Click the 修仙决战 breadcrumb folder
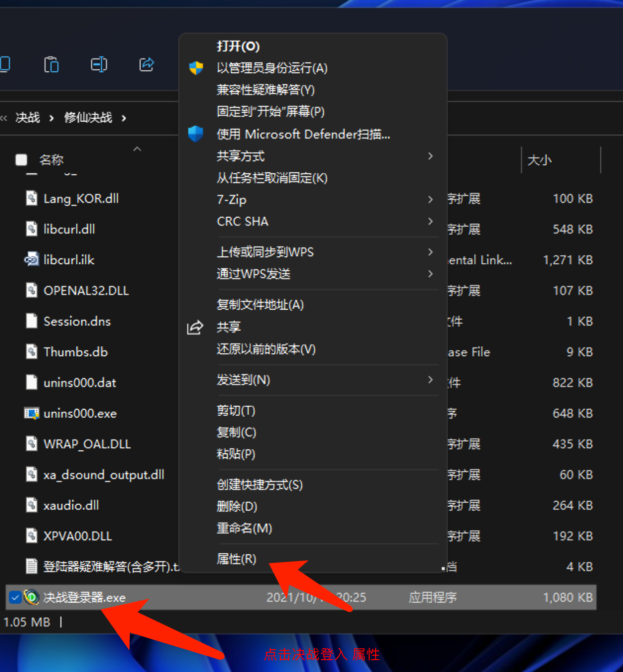Screen dimensions: 623x672 pos(88,118)
